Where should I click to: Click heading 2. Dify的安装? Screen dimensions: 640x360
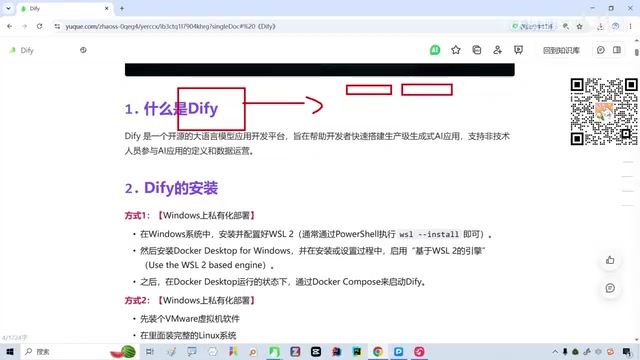coord(171,188)
